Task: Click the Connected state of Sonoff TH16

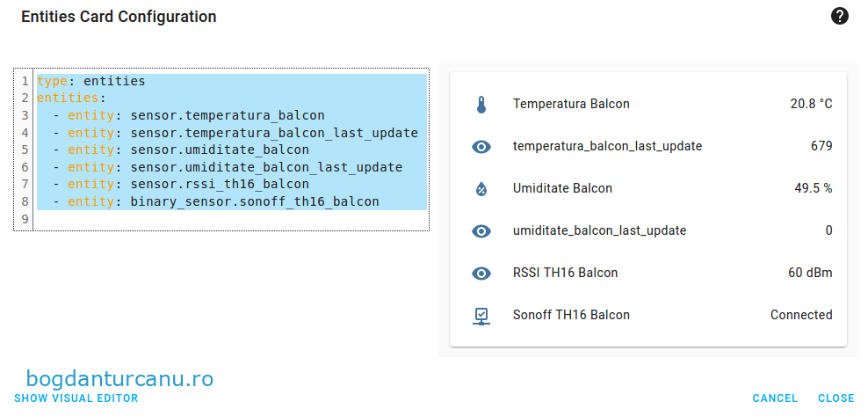Action: pos(800,316)
